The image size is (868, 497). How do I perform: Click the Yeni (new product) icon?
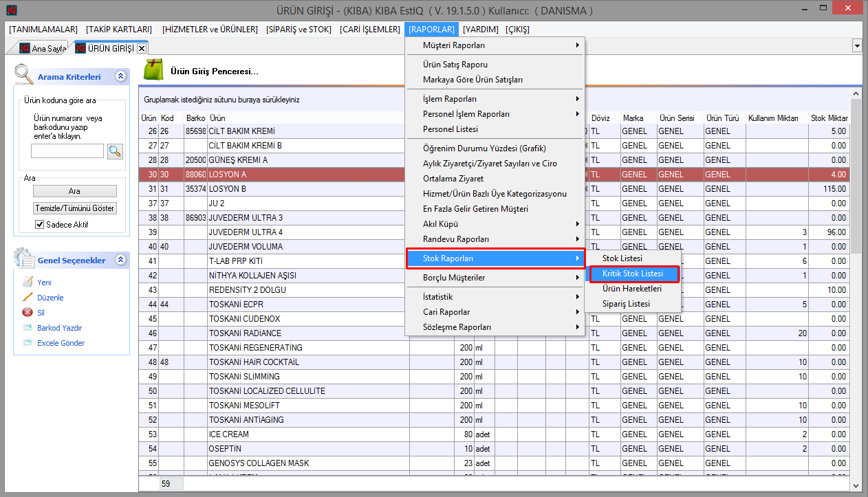(28, 283)
